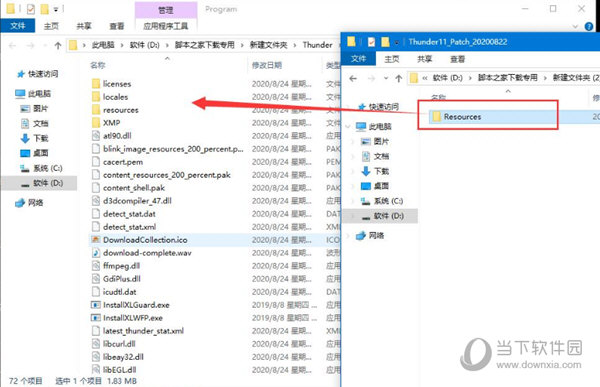Select atl90.dll file icon
600x387 pixels.
96,136
